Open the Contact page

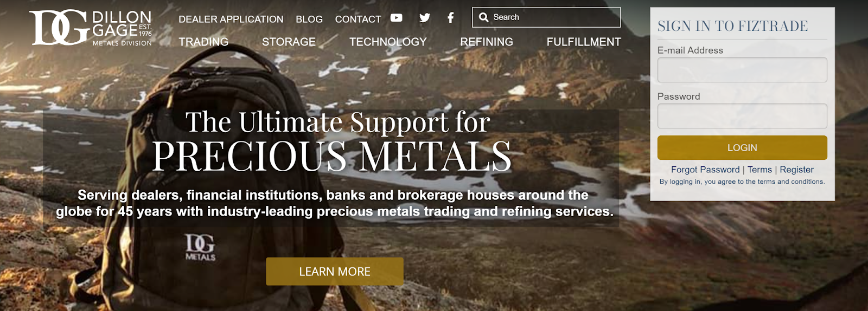pyautogui.click(x=358, y=19)
